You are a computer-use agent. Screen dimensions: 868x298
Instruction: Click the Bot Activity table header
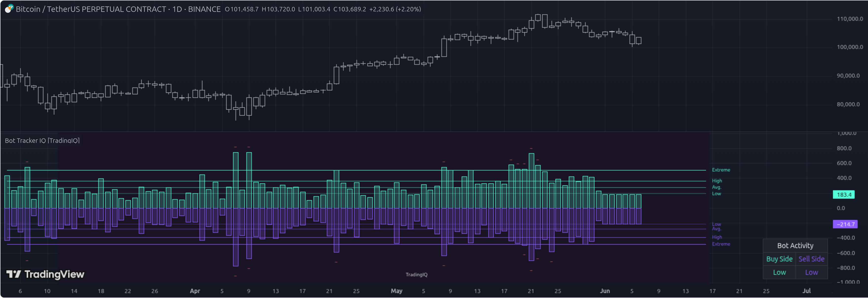click(795, 245)
